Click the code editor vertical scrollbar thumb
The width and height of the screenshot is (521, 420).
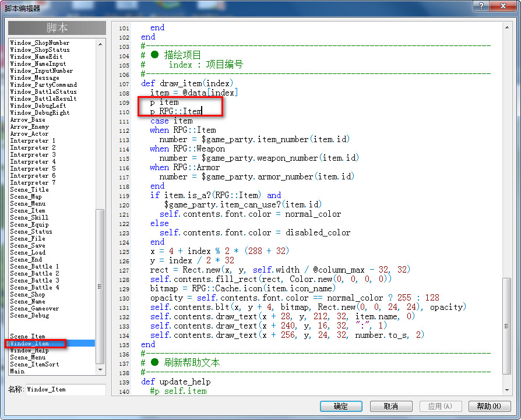506,326
